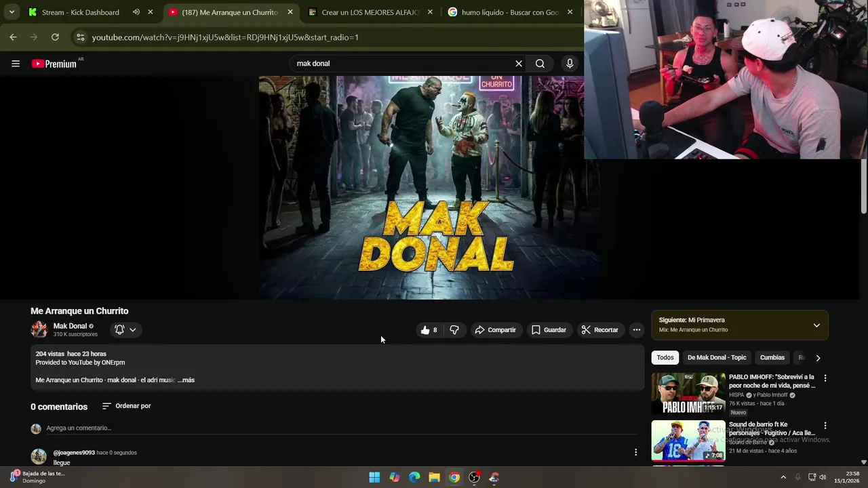Clear the 'mak donal' search text
The width and height of the screenshot is (868, 488).
tap(519, 64)
